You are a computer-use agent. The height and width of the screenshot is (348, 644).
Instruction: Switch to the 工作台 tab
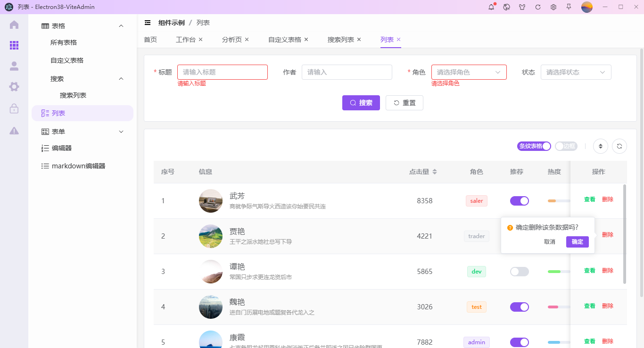(x=186, y=40)
